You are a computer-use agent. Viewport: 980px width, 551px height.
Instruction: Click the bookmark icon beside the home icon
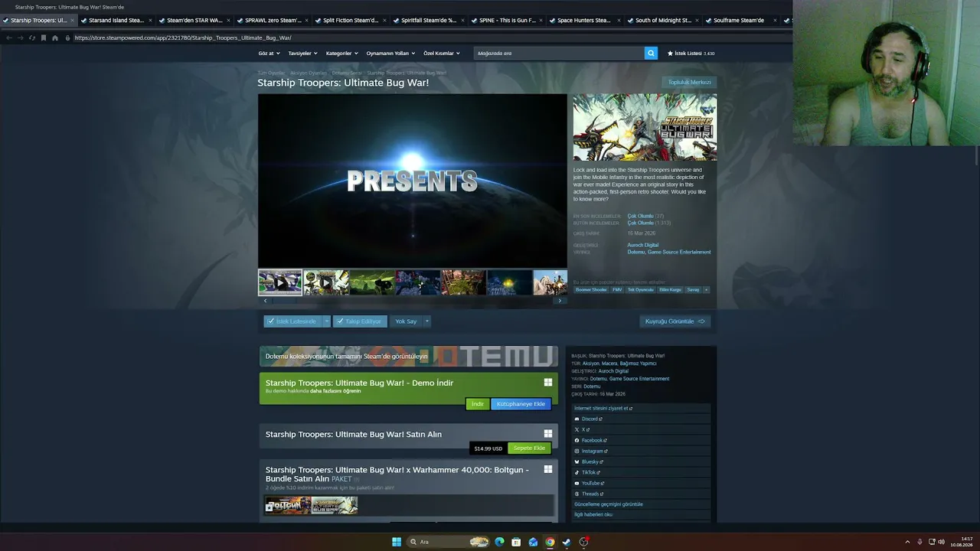point(44,37)
